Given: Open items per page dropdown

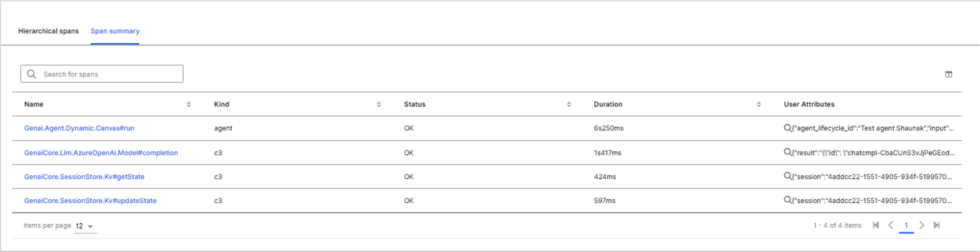Looking at the screenshot, I should click(85, 226).
